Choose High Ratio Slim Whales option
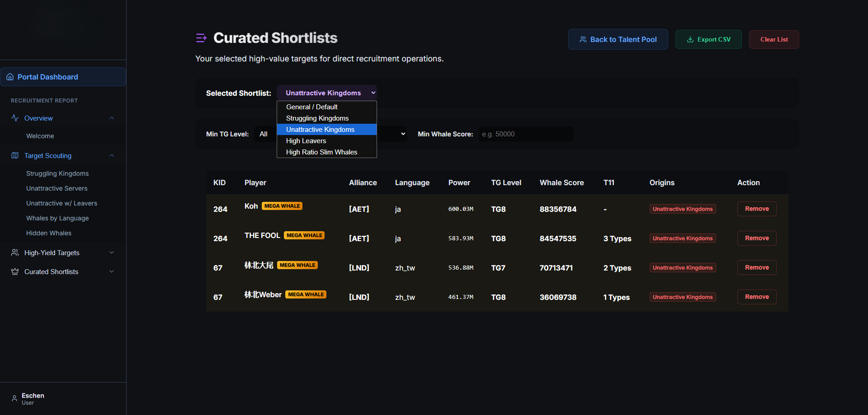 (x=327, y=152)
